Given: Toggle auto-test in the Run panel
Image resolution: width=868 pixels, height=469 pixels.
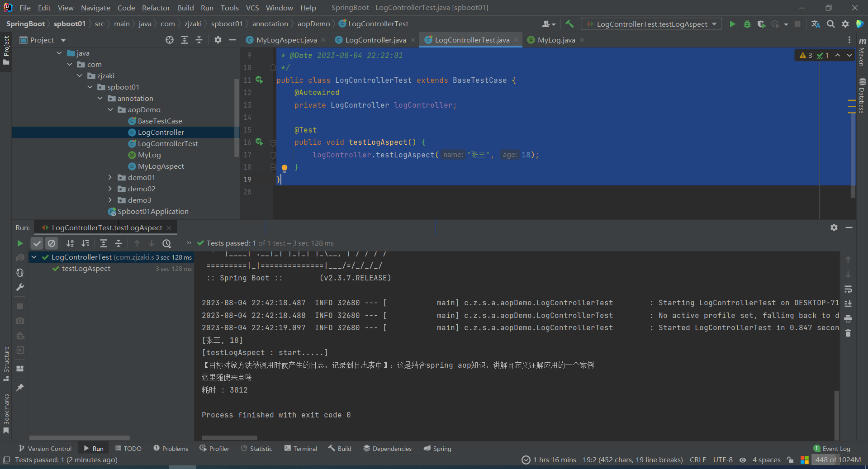Looking at the screenshot, I should [20, 273].
